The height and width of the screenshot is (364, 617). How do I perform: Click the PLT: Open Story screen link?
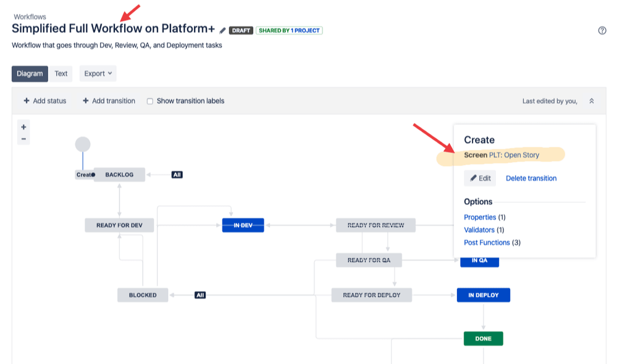514,155
